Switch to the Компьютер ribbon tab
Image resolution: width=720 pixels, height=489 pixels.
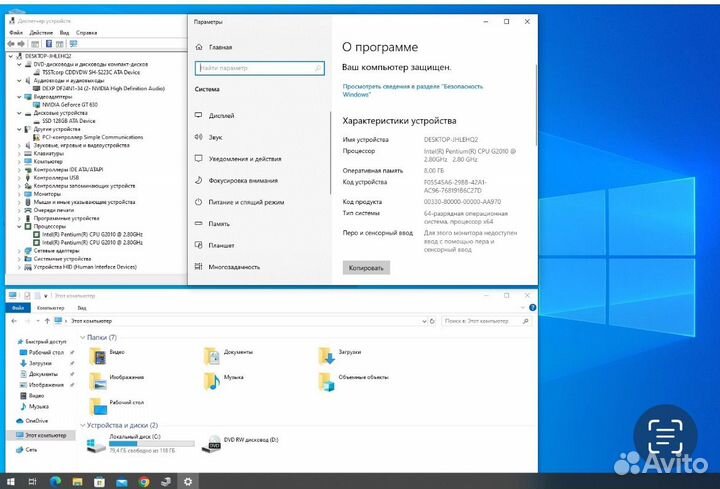pos(50,308)
